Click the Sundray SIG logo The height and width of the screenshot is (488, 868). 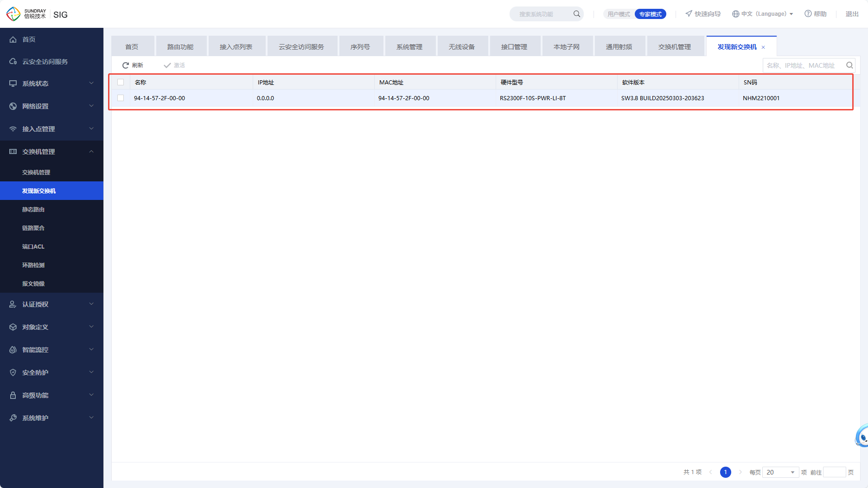click(37, 14)
